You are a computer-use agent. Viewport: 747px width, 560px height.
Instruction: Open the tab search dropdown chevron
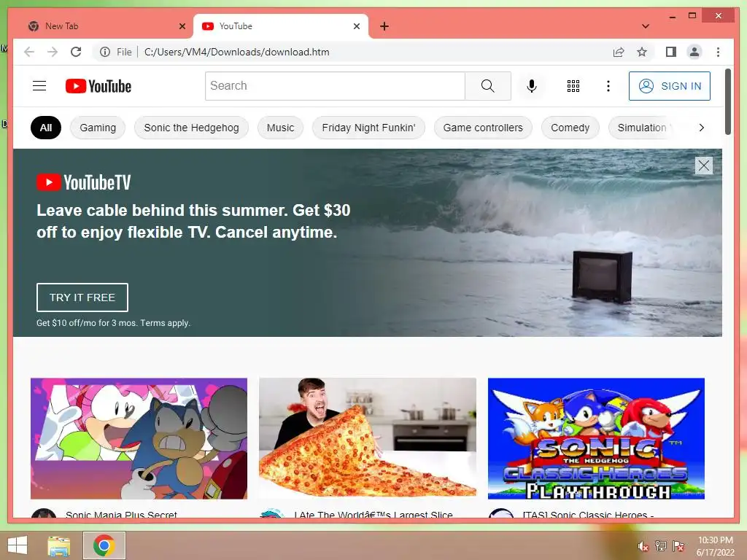coord(646,26)
